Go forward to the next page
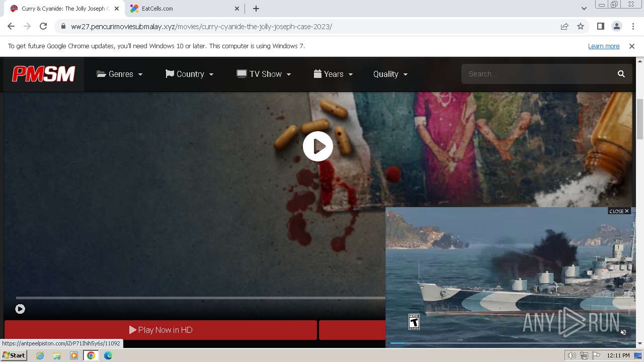Screen dimensions: 644x362 tap(27, 26)
